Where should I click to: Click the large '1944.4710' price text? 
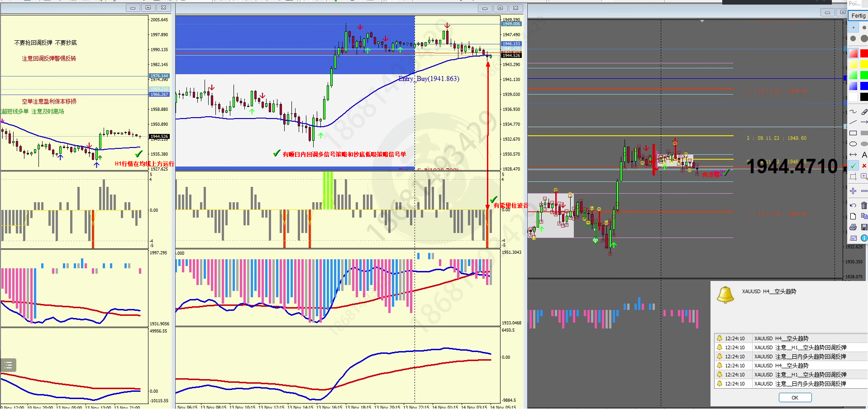(x=792, y=166)
